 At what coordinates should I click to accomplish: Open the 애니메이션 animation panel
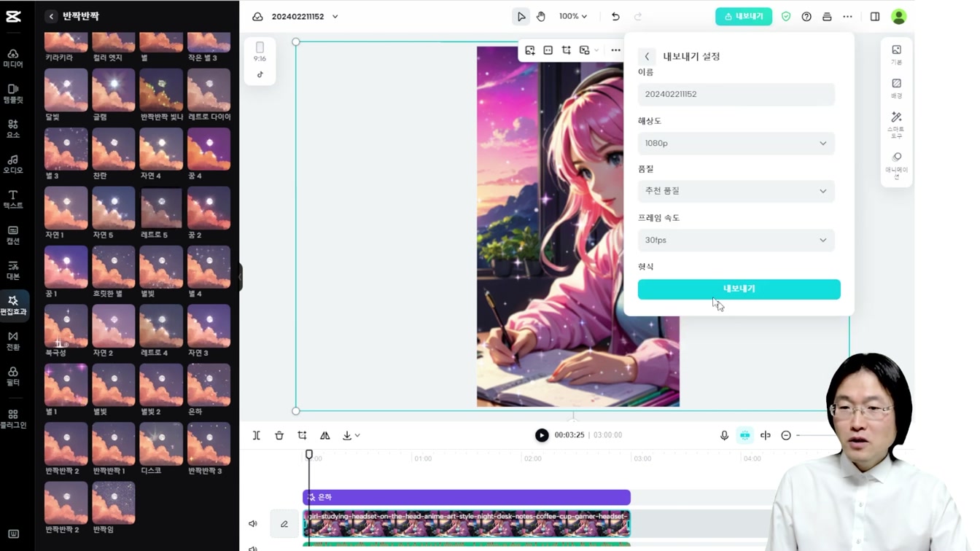click(x=896, y=165)
